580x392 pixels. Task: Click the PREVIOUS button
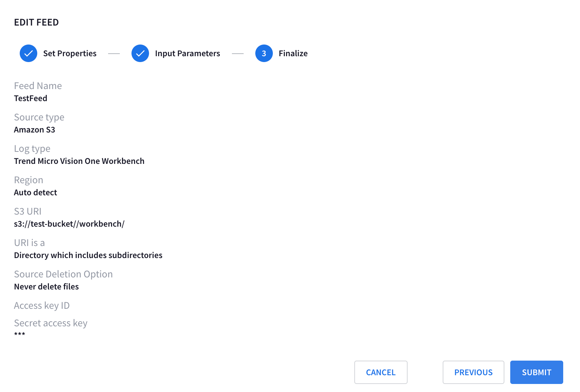point(473,372)
